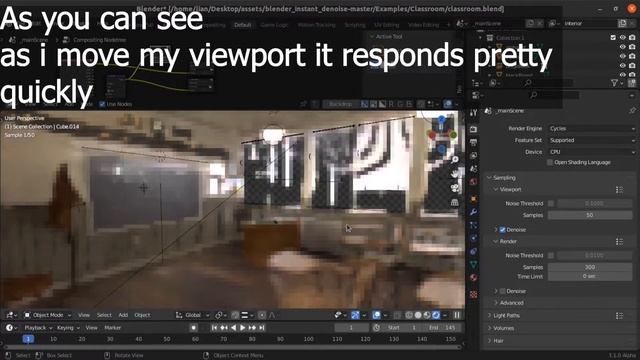This screenshot has height=360, width=640.
Task: Toggle visibility eye of Collection 1
Action: click(x=622, y=38)
